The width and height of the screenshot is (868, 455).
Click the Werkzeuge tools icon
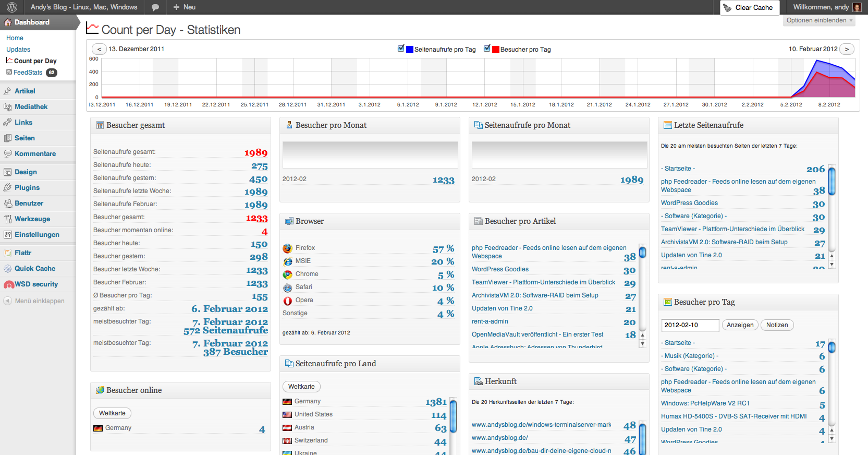pos(7,219)
